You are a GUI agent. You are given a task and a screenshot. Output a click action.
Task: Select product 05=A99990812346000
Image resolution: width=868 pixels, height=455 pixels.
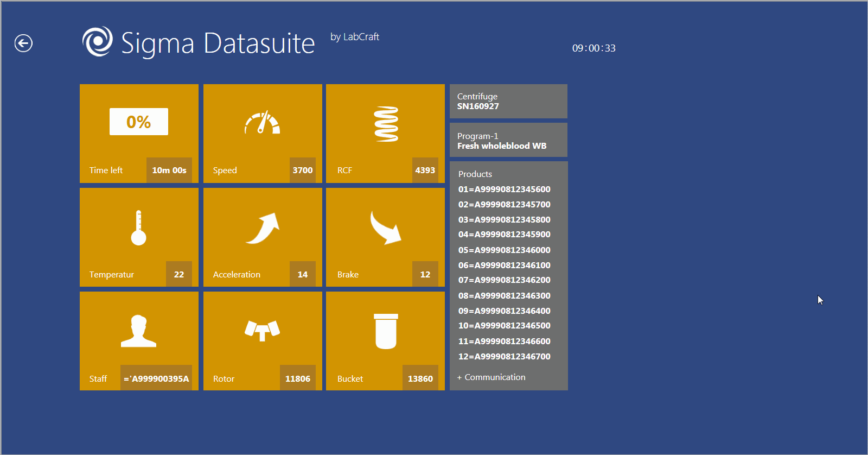pos(504,250)
